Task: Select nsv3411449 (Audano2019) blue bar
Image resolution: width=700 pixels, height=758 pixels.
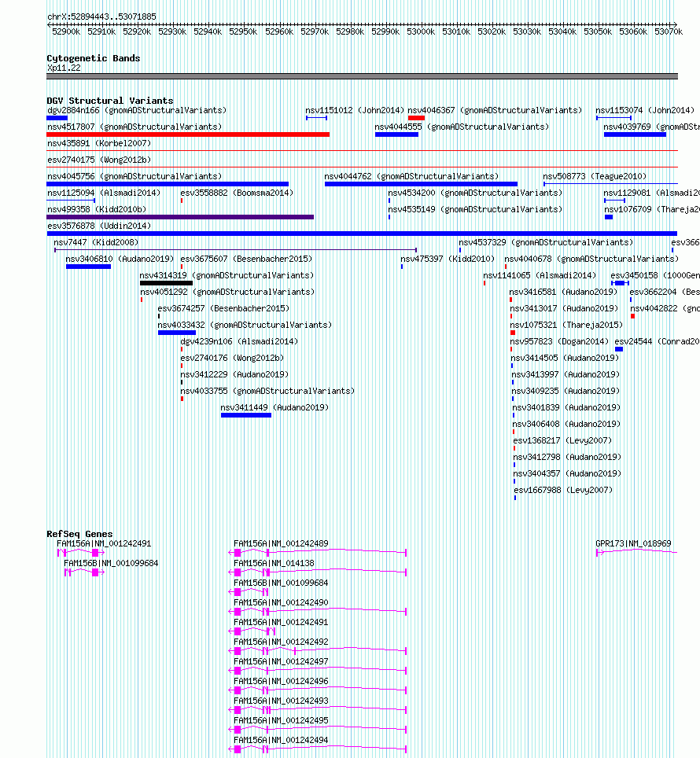Action: tap(246, 415)
